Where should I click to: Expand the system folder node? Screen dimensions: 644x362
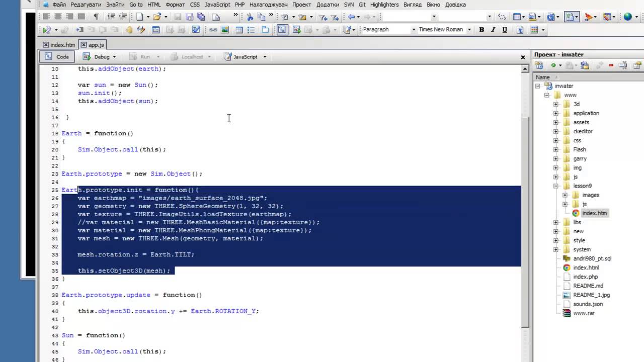click(x=555, y=249)
